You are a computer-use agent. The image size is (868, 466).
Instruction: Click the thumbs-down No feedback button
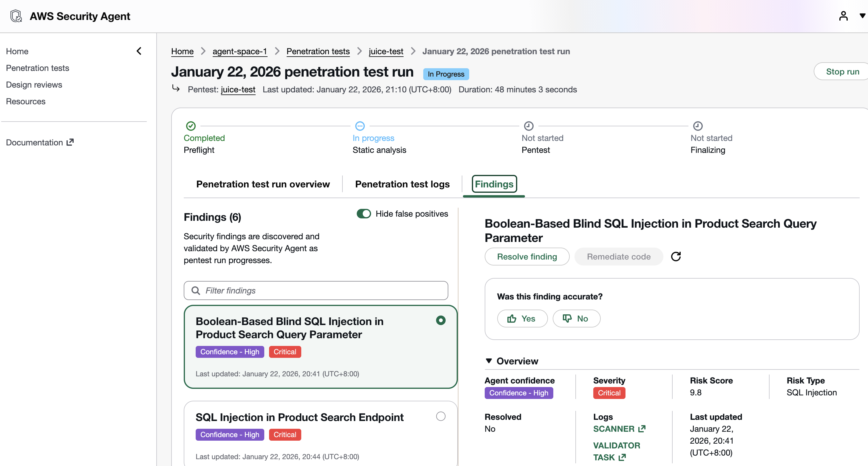[x=576, y=319]
